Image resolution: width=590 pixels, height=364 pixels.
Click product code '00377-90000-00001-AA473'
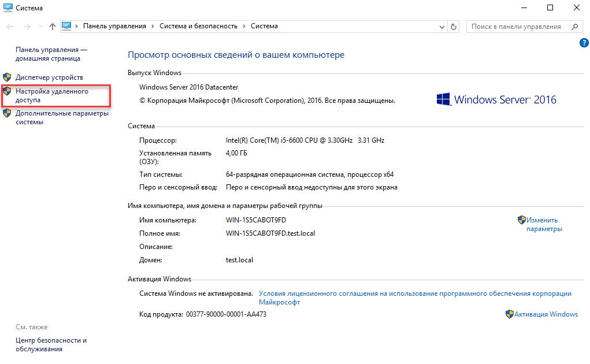pyautogui.click(x=226, y=314)
